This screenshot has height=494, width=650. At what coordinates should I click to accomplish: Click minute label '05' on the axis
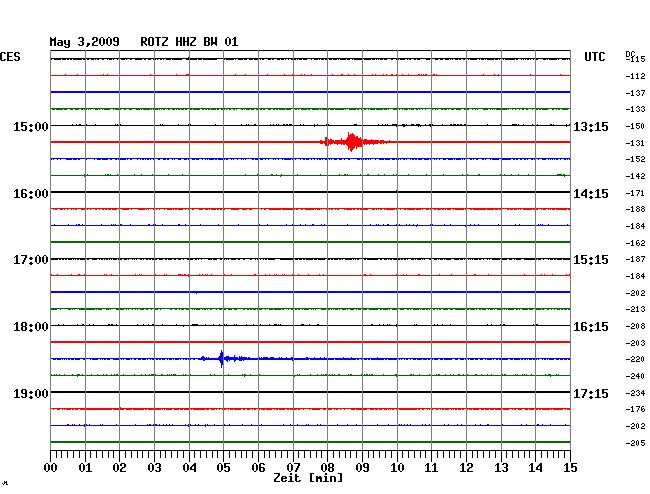(223, 468)
